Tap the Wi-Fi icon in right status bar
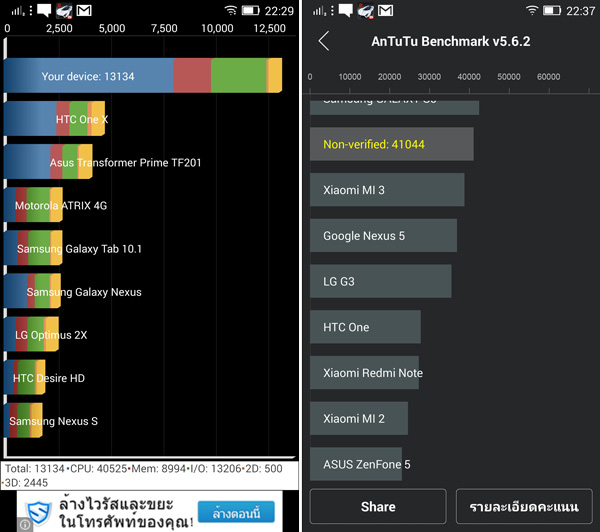The image size is (600, 532). [532, 10]
